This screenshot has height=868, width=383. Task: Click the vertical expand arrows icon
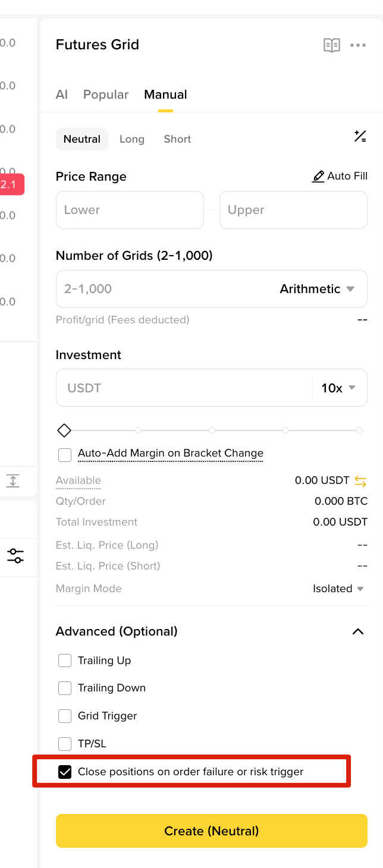tap(14, 481)
